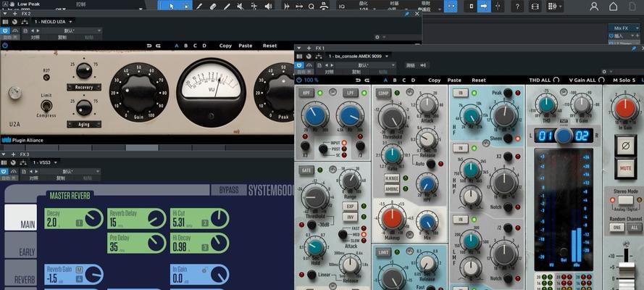This screenshot has width=644, height=290.
Task: Click the routing icon in the FX 1 window
Action: click(319, 57)
